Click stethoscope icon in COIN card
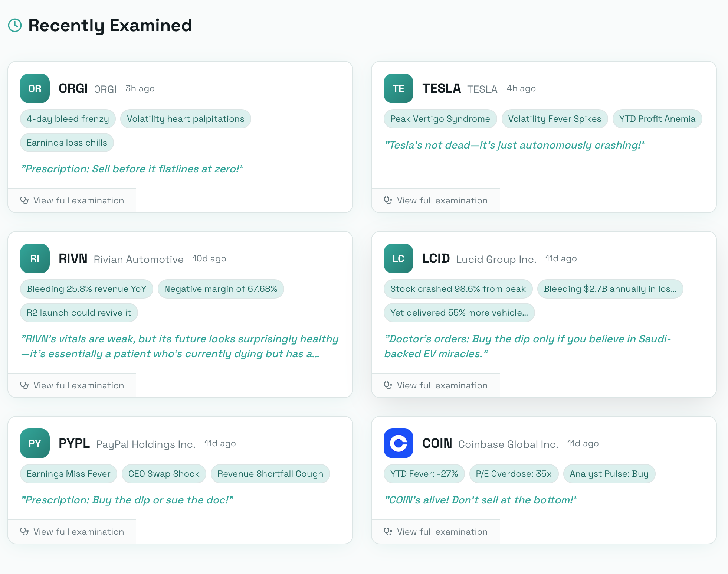 coord(388,532)
